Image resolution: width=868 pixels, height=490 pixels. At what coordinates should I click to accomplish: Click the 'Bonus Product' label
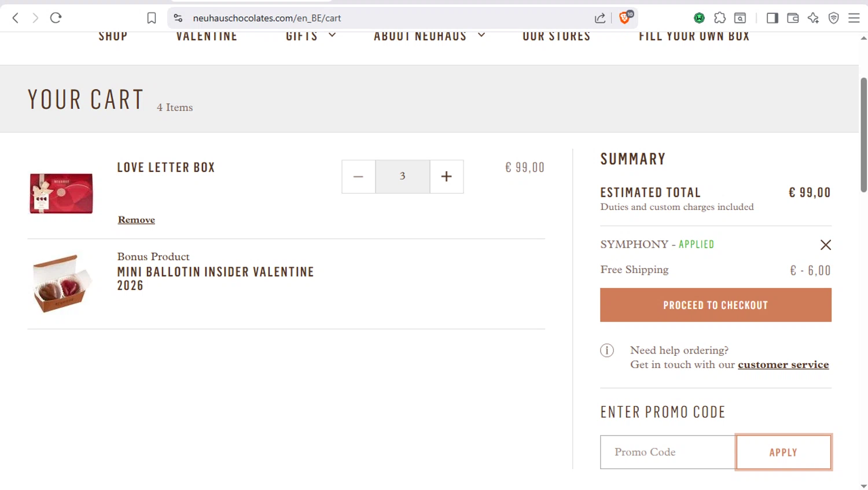153,256
